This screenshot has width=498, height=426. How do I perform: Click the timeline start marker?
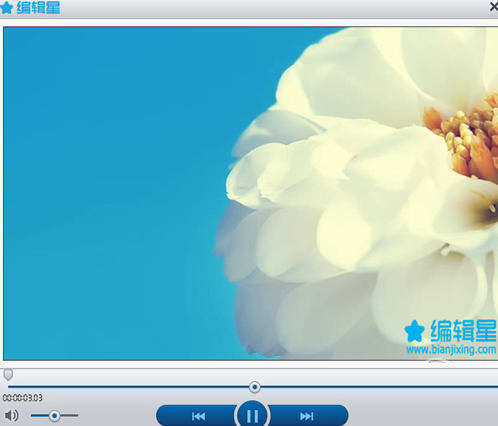[x=8, y=375]
